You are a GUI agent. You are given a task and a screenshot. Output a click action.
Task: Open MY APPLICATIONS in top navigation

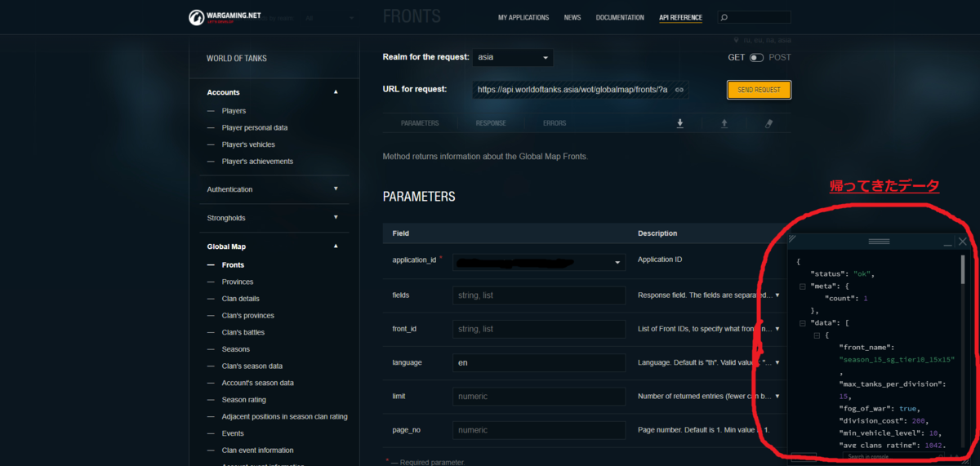523,17
